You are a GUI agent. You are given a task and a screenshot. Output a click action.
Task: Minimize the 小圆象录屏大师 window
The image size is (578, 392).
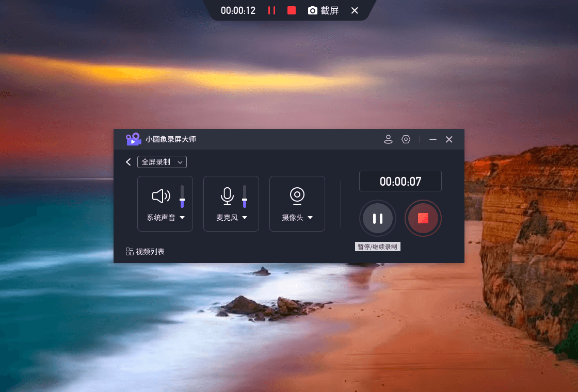tap(433, 139)
